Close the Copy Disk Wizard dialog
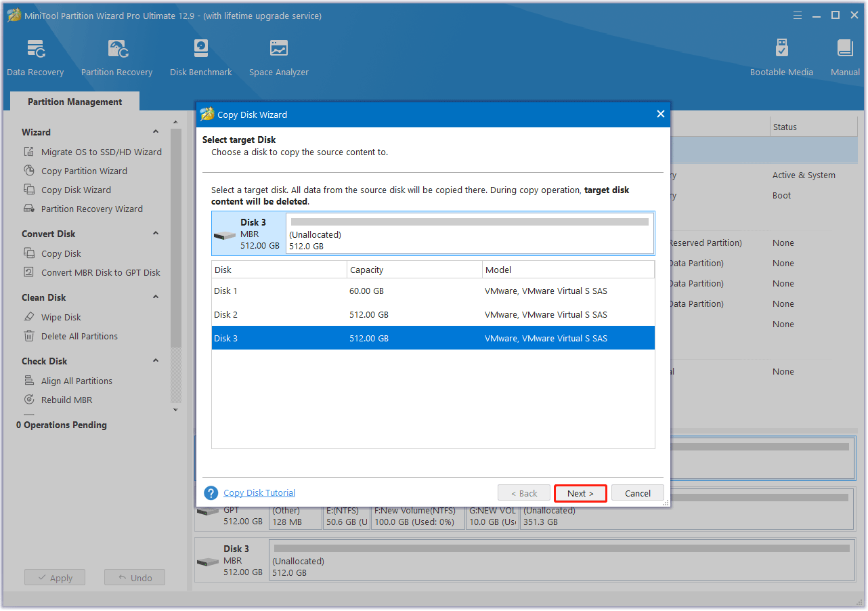 click(x=661, y=114)
